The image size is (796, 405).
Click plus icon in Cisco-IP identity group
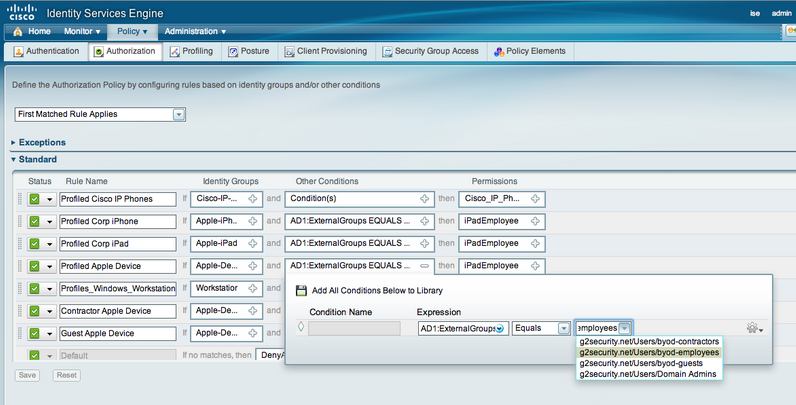(252, 199)
